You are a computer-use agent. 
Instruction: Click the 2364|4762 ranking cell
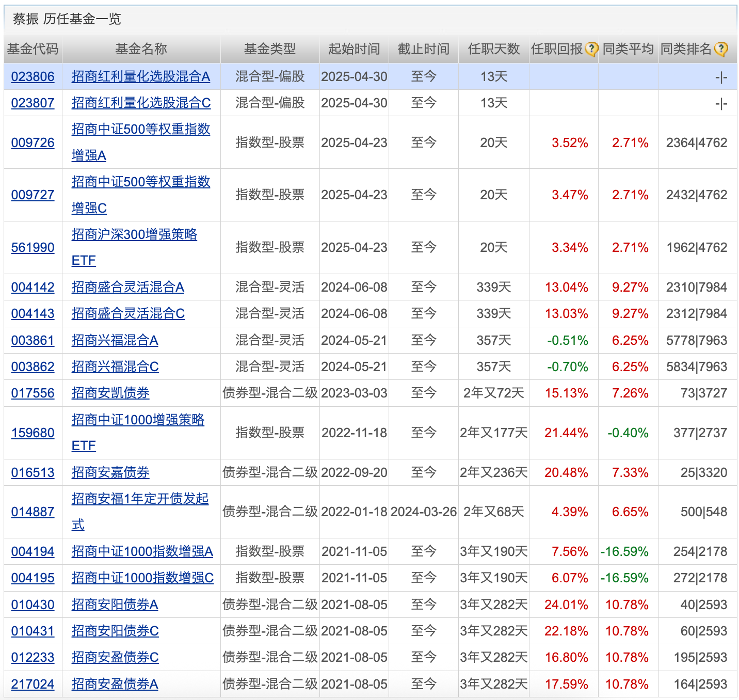[697, 143]
